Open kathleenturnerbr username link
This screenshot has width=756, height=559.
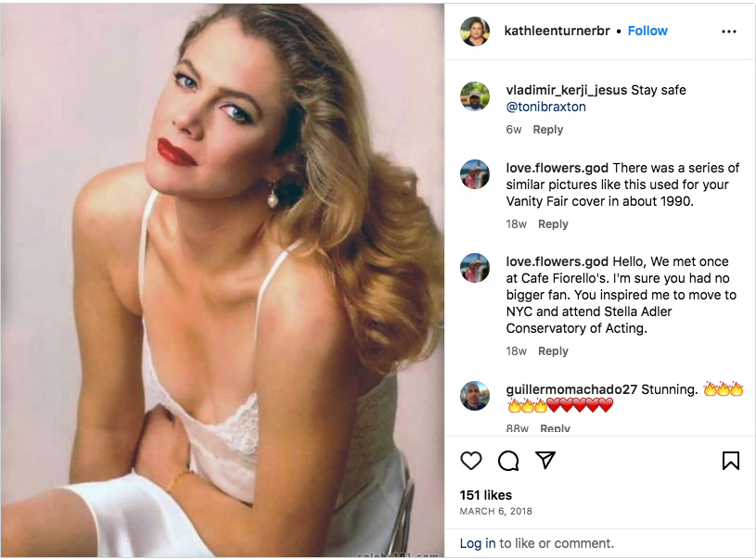coord(557,31)
